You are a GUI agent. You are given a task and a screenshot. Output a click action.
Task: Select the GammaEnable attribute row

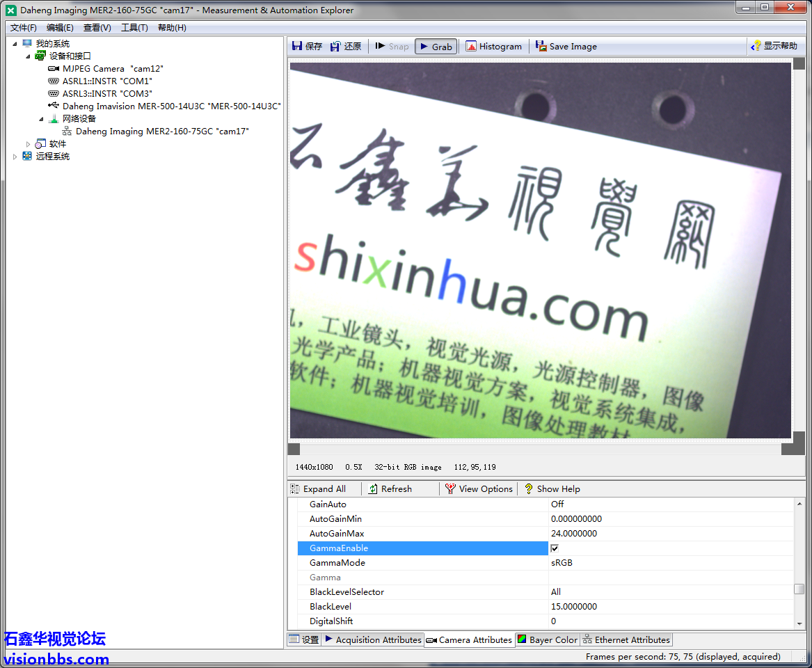pos(422,548)
